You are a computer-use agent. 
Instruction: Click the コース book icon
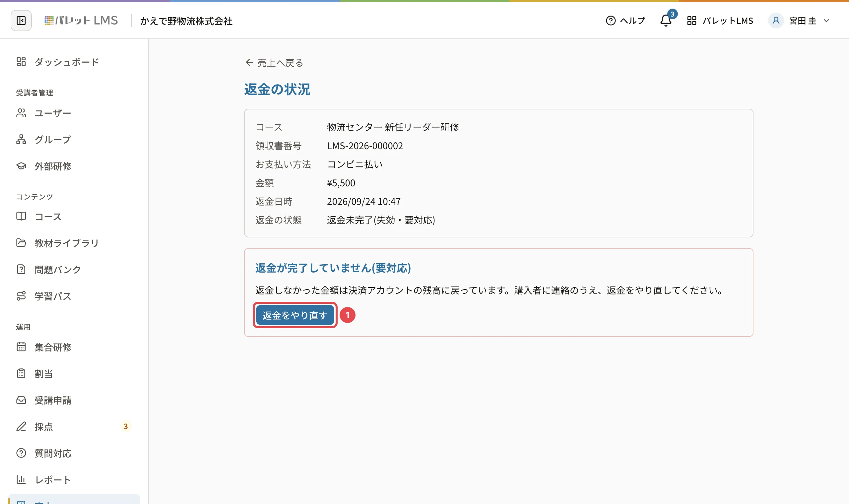tap(21, 216)
